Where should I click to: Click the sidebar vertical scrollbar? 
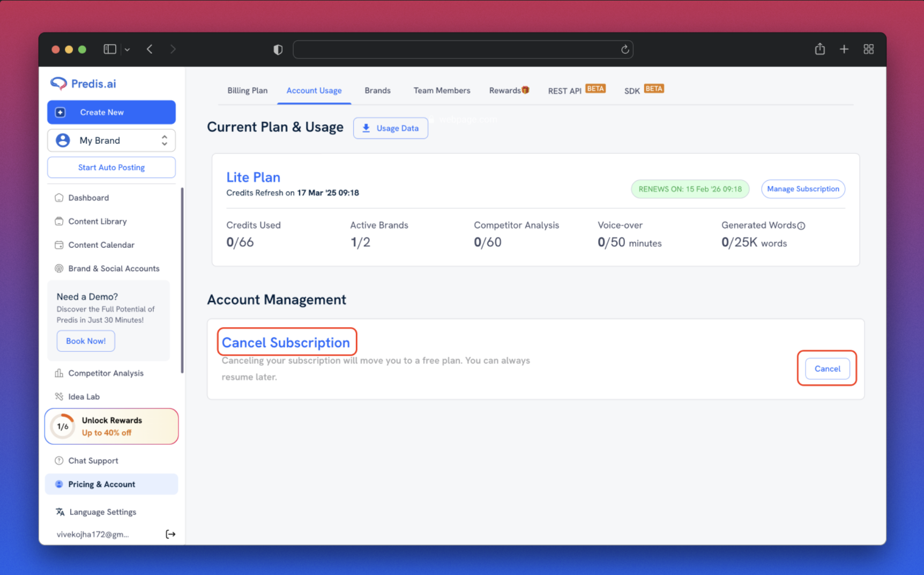pyautogui.click(x=182, y=280)
